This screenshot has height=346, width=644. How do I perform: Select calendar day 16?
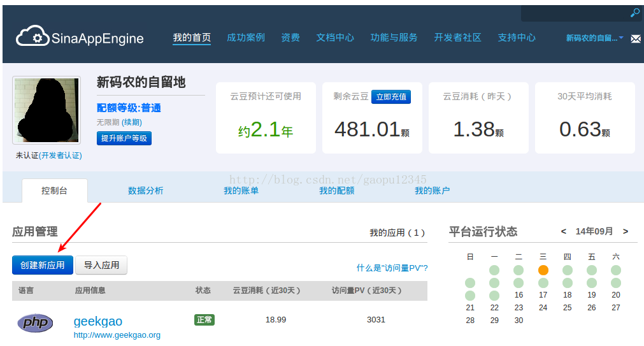click(x=519, y=295)
